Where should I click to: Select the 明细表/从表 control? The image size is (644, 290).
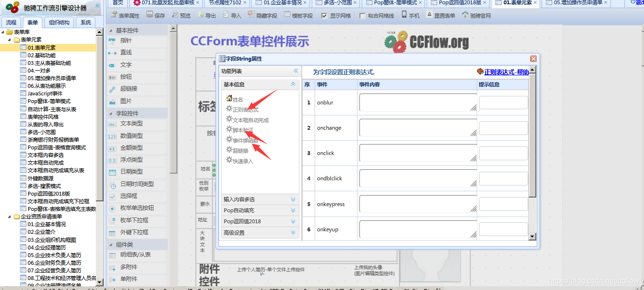click(x=135, y=255)
